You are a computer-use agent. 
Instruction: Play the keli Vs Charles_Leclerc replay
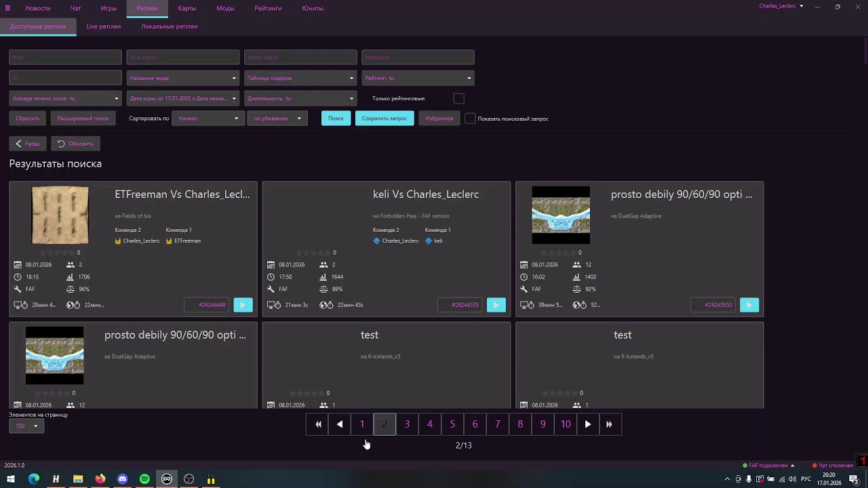tap(496, 305)
